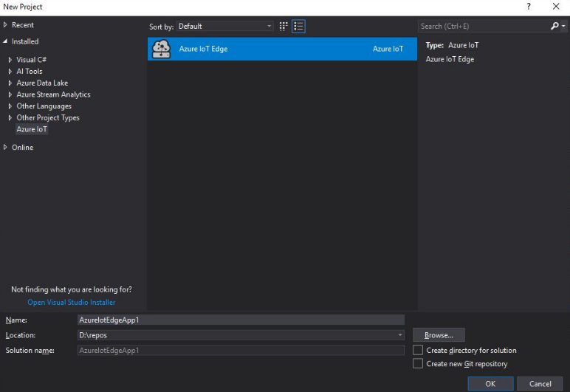Expand the Other Project Types node

(10, 117)
